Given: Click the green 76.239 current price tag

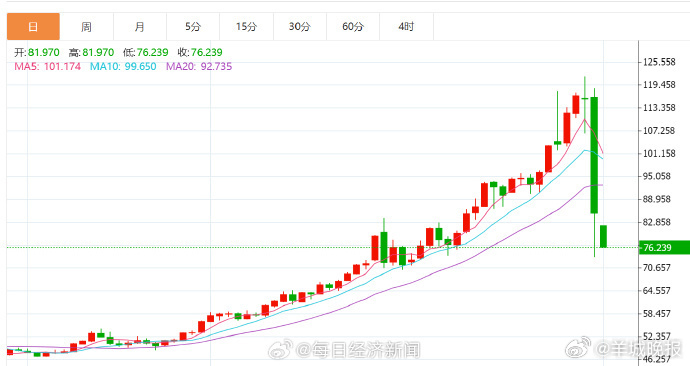Looking at the screenshot, I should tap(664, 248).
